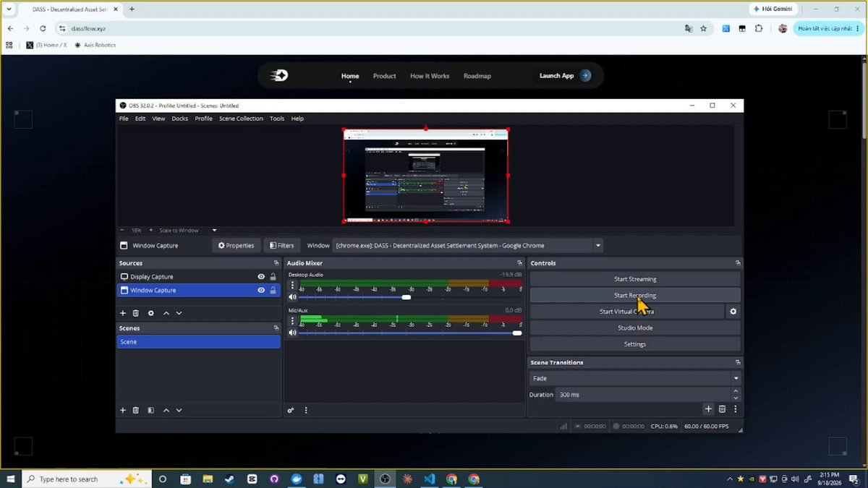This screenshot has height=488, width=868.
Task: Open Virtual Camera settings gear
Action: (733, 312)
